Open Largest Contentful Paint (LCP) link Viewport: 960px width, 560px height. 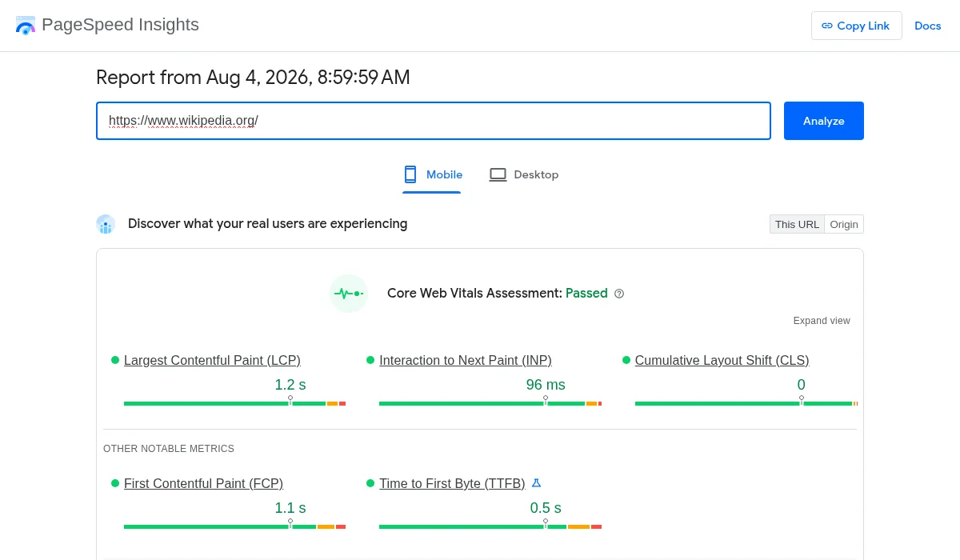click(x=212, y=360)
